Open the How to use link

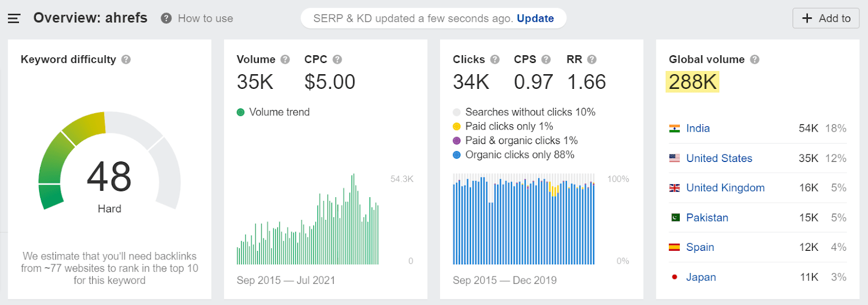pyautogui.click(x=206, y=18)
